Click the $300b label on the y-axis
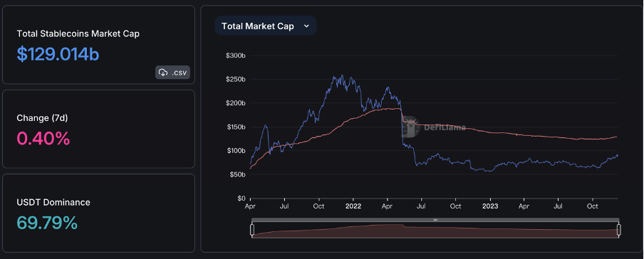Image resolution: width=644 pixels, height=259 pixels. pyautogui.click(x=236, y=55)
